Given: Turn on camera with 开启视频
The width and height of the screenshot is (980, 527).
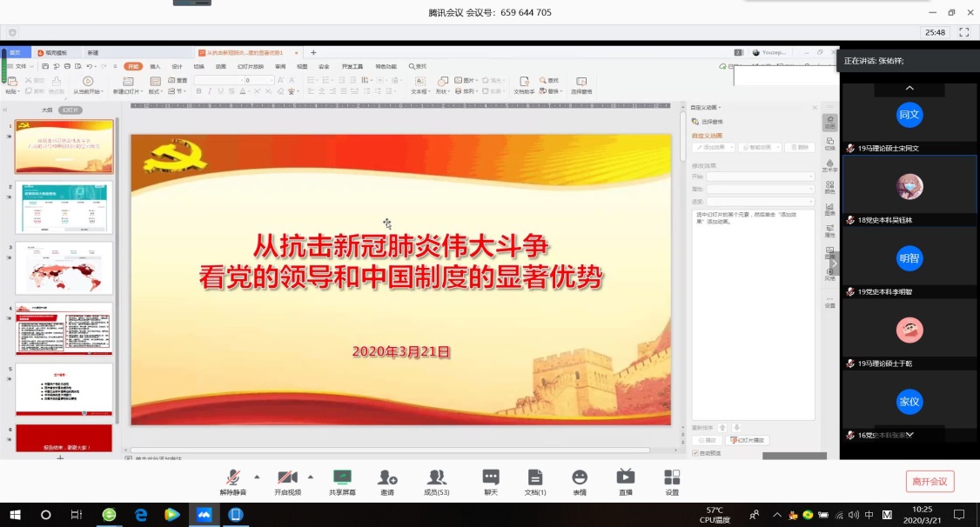Looking at the screenshot, I should (x=287, y=477).
